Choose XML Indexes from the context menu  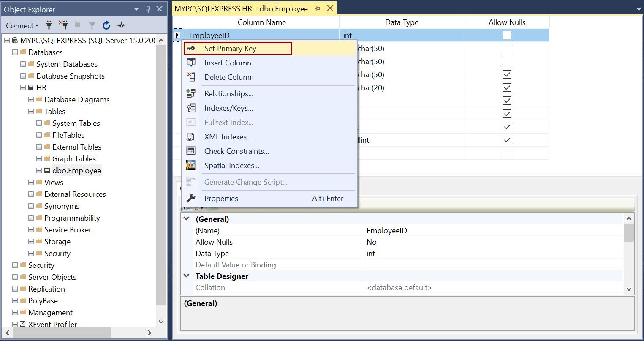(x=228, y=136)
